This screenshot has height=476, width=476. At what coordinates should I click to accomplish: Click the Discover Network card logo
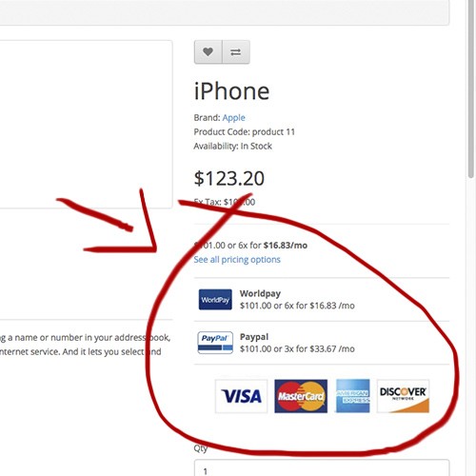pos(403,396)
